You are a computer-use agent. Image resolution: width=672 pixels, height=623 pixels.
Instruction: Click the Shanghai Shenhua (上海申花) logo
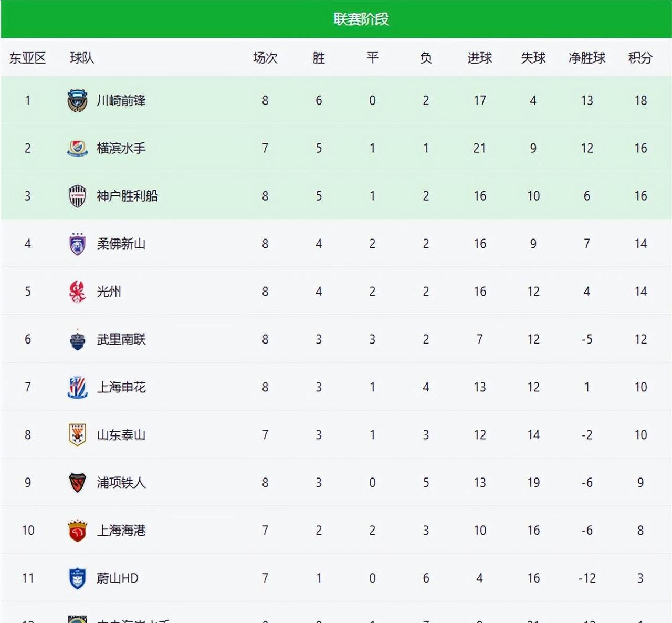pos(77,388)
